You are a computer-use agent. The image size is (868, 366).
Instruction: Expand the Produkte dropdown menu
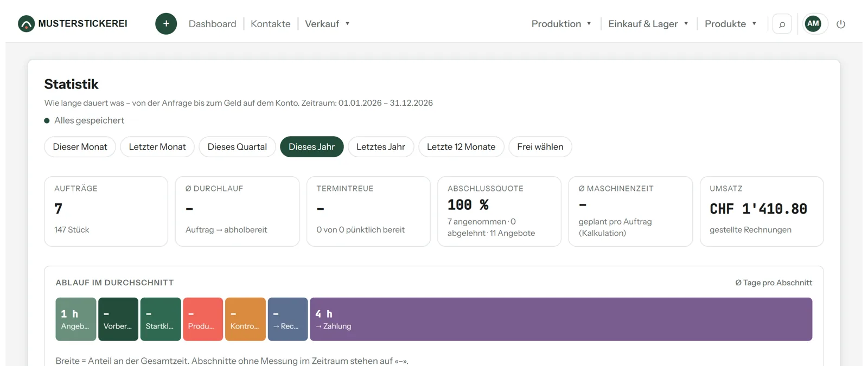click(x=730, y=24)
